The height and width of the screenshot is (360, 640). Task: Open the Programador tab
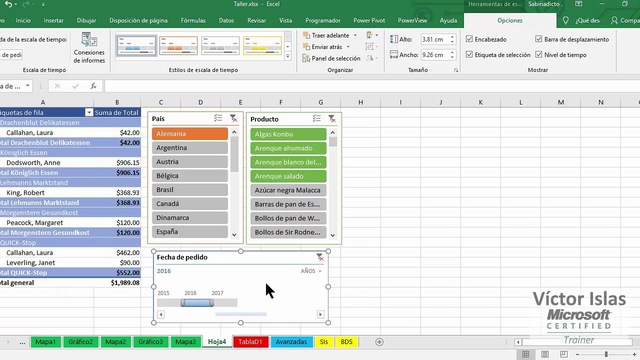click(x=323, y=20)
